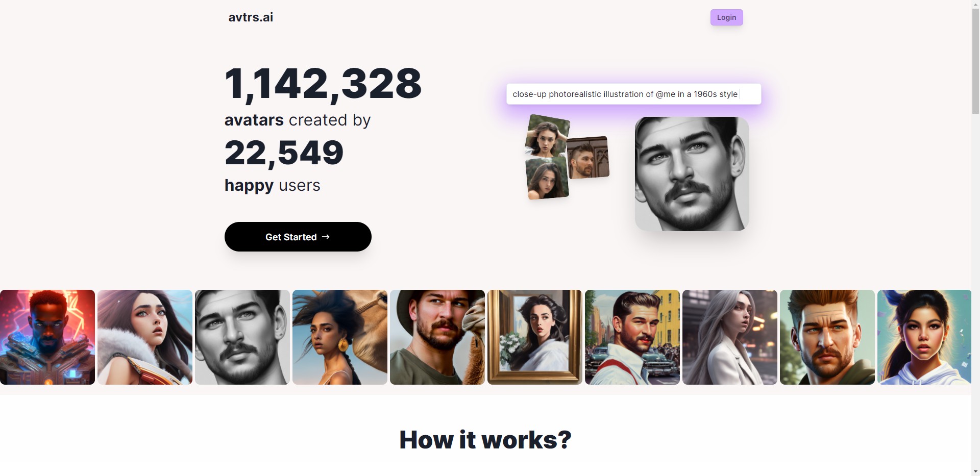Click the scrollbar up arrow

coord(975,4)
